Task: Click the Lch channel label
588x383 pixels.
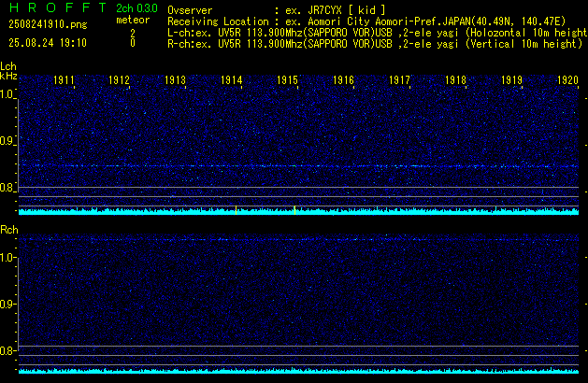Action: [8, 66]
